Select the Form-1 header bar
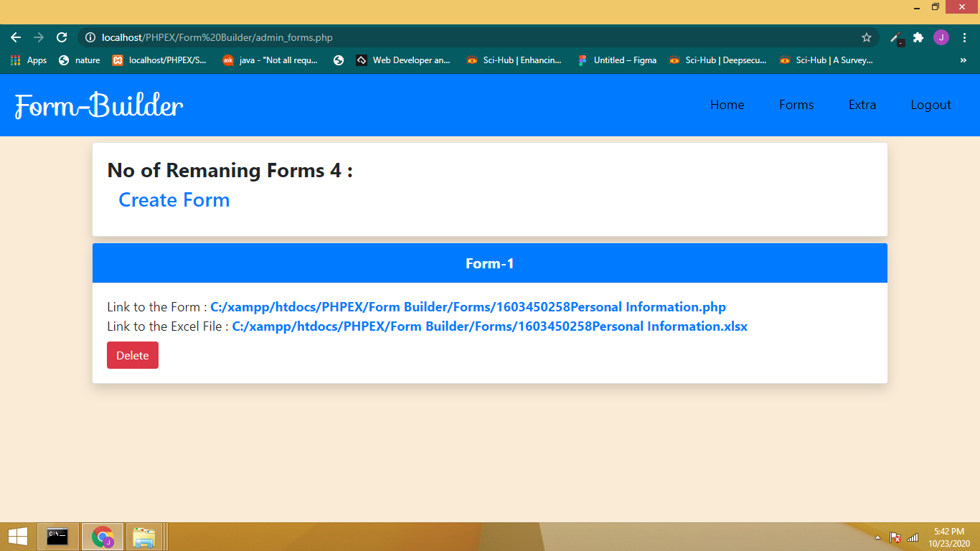 tap(490, 263)
